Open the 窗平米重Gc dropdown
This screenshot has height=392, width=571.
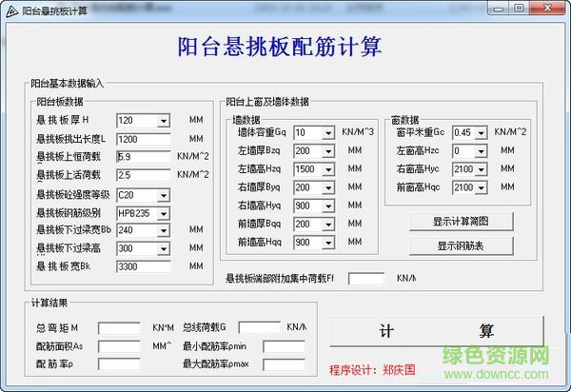tap(481, 133)
